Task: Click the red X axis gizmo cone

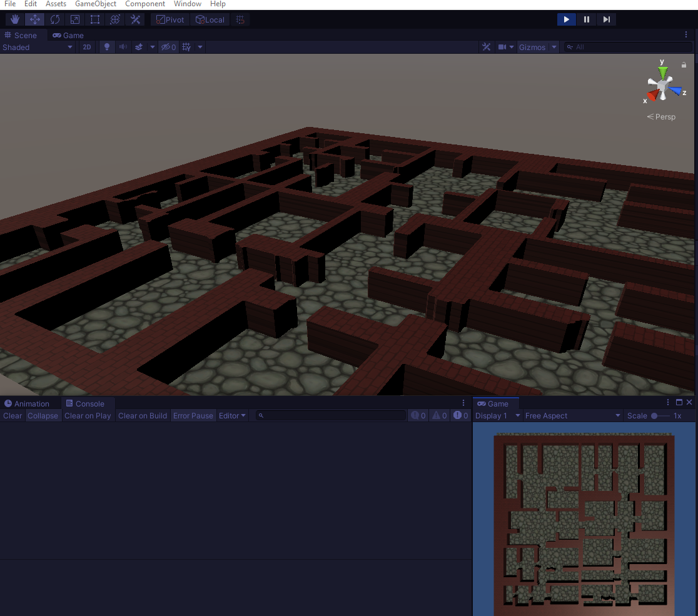Action: coord(653,95)
